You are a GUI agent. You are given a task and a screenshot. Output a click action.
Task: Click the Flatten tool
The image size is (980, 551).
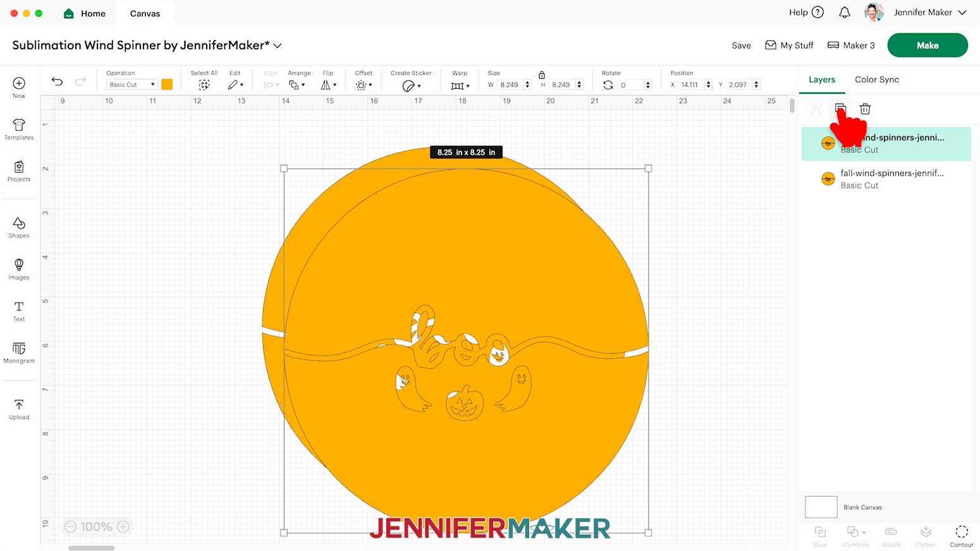click(x=926, y=536)
